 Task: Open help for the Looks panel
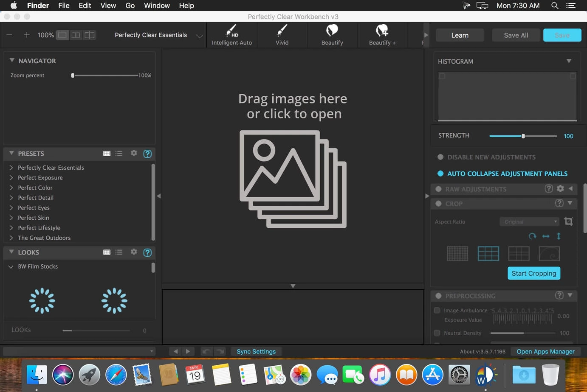tap(147, 252)
